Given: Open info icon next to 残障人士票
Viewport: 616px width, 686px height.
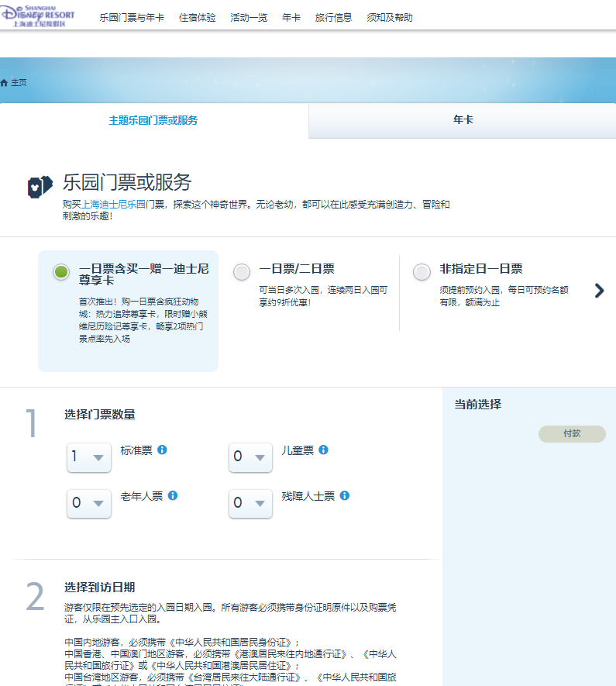Looking at the screenshot, I should [345, 495].
